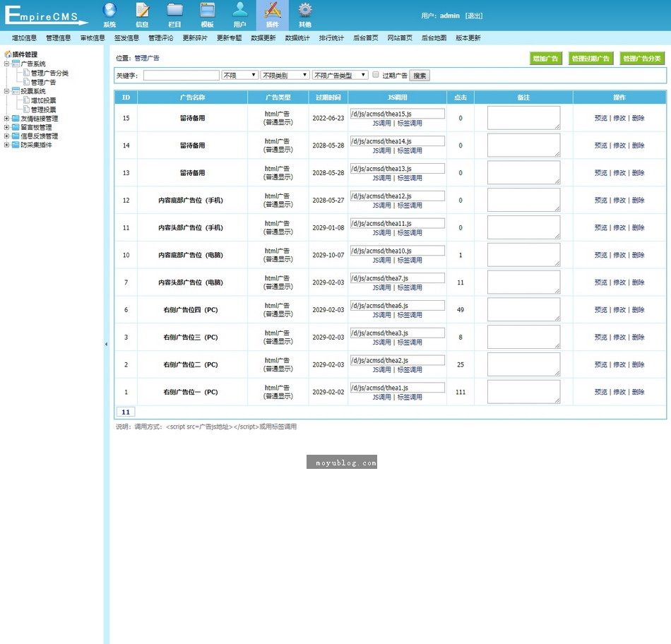
Task: Open the 栏目 folder icon in top navigation
Action: click(175, 11)
